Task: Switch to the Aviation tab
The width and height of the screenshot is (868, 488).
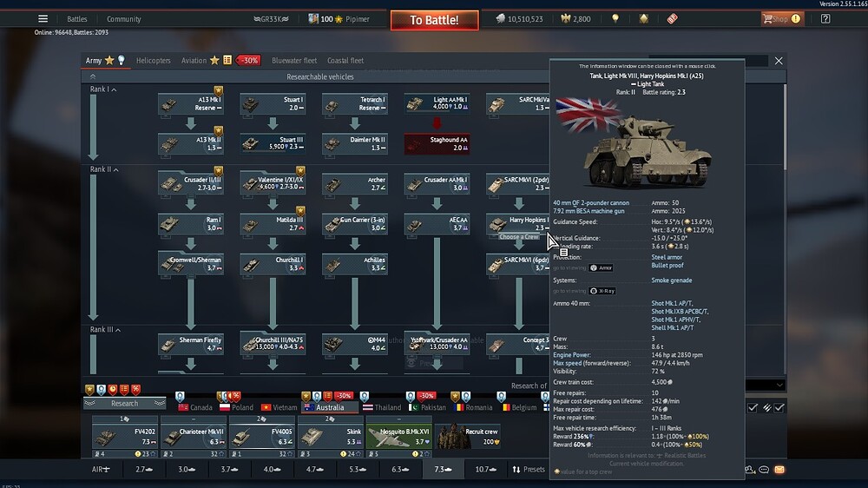Action: pos(194,61)
